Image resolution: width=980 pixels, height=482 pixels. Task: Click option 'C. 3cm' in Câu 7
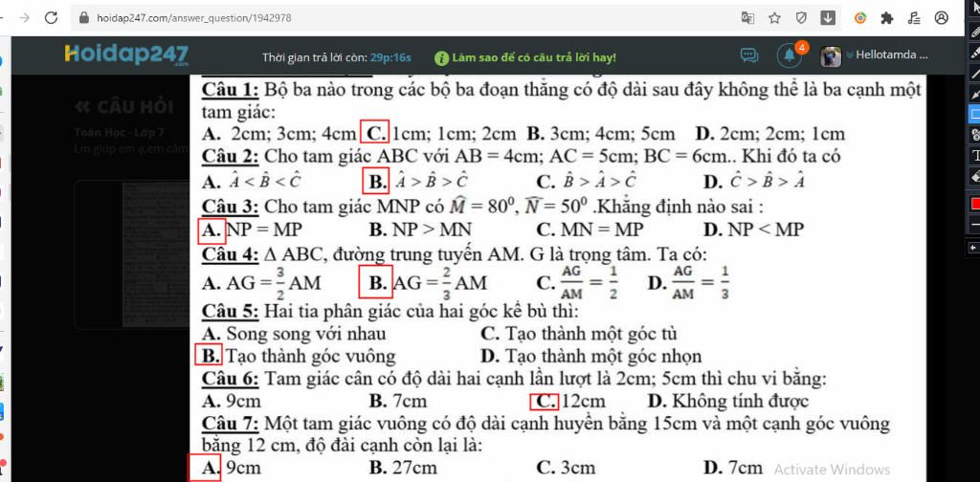point(567,468)
